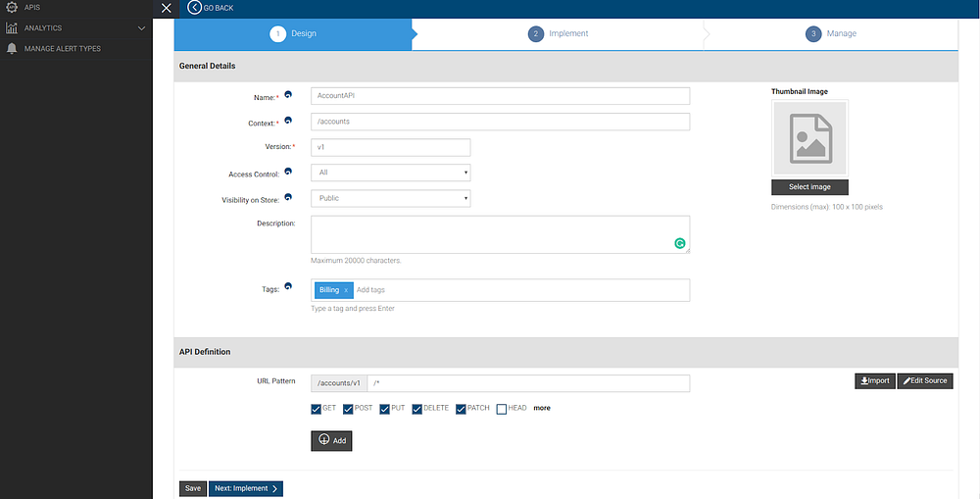Screen dimensions: 980x499
Task: Click the Add resource button
Action: coord(332,441)
